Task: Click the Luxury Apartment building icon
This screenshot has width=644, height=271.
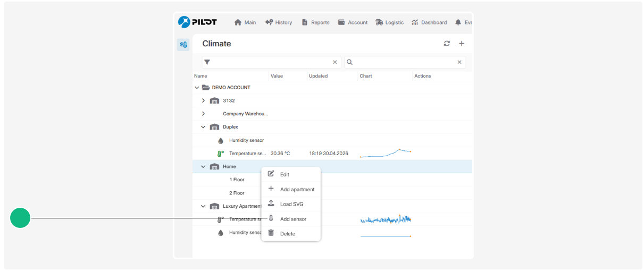Action: (x=214, y=206)
